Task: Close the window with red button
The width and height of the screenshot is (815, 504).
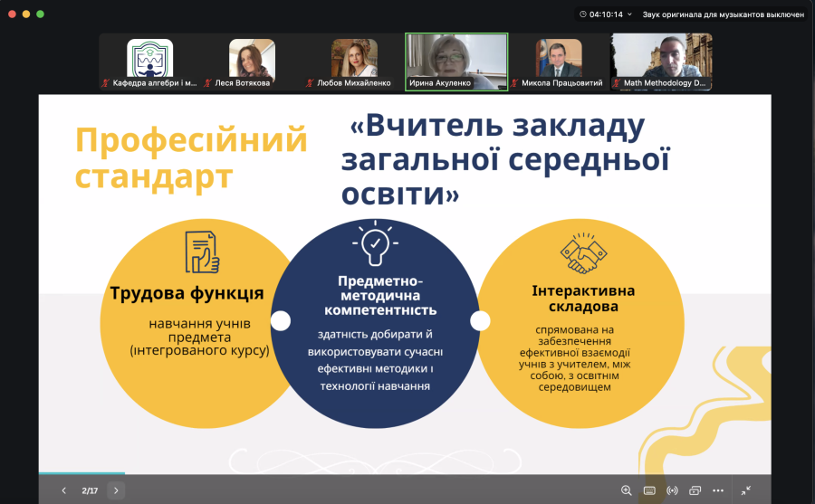Action: click(12, 14)
